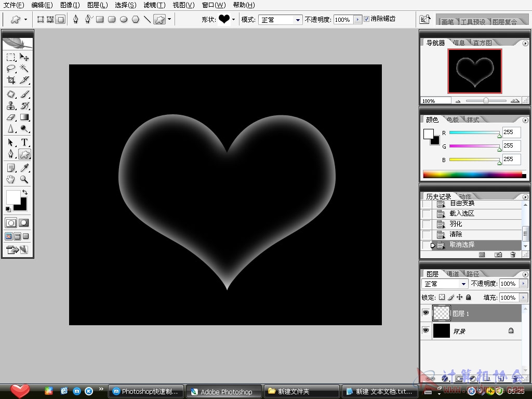This screenshot has width=532, height=399.
Task: Select the Custom Shape tool in toolbox
Action: (24, 154)
